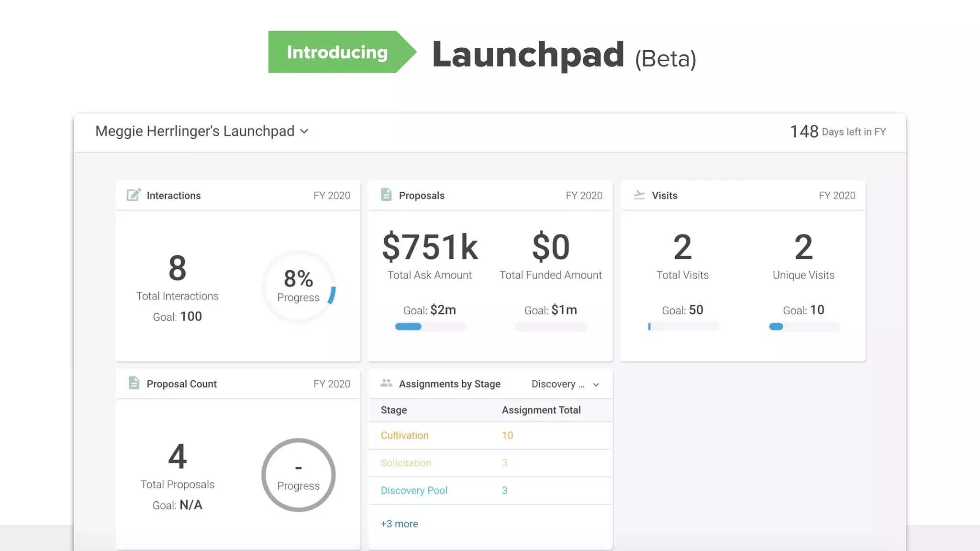Click the Assignment Total column header
The image size is (980, 551).
(541, 410)
